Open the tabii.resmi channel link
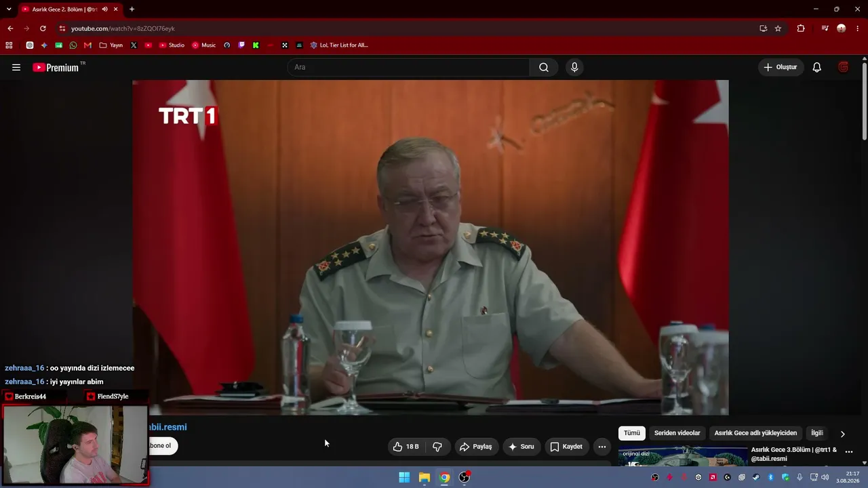This screenshot has width=868, height=488. (x=167, y=427)
